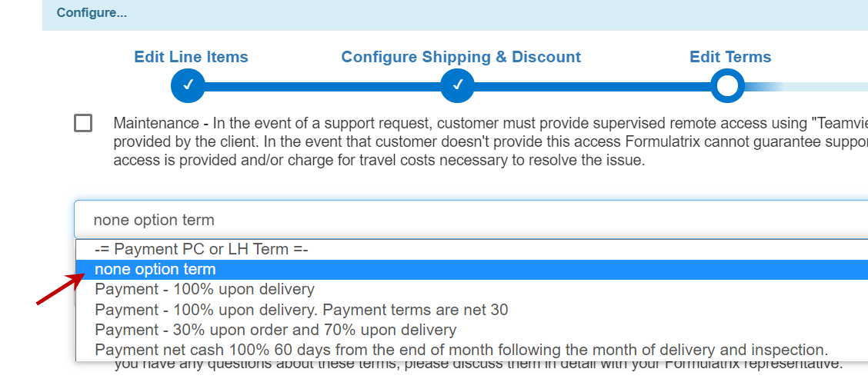Click the Edit Terms current step circle
Image resolution: width=868 pixels, height=392 pixels.
click(727, 86)
